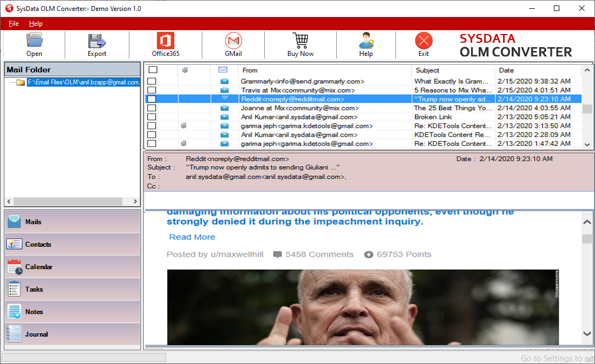Click the Office365 toolbar icon
595x364 pixels.
pos(166,40)
